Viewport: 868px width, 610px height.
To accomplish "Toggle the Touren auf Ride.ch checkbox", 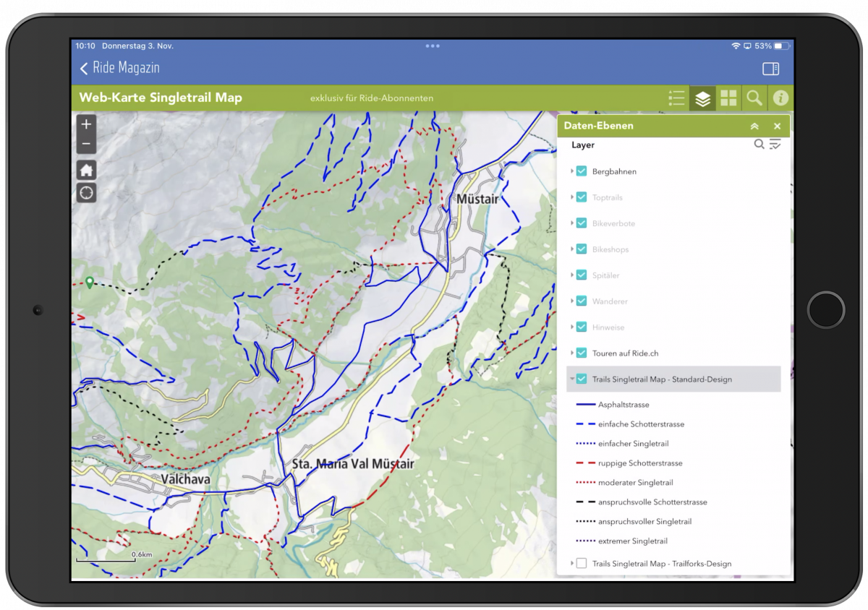I will [581, 353].
